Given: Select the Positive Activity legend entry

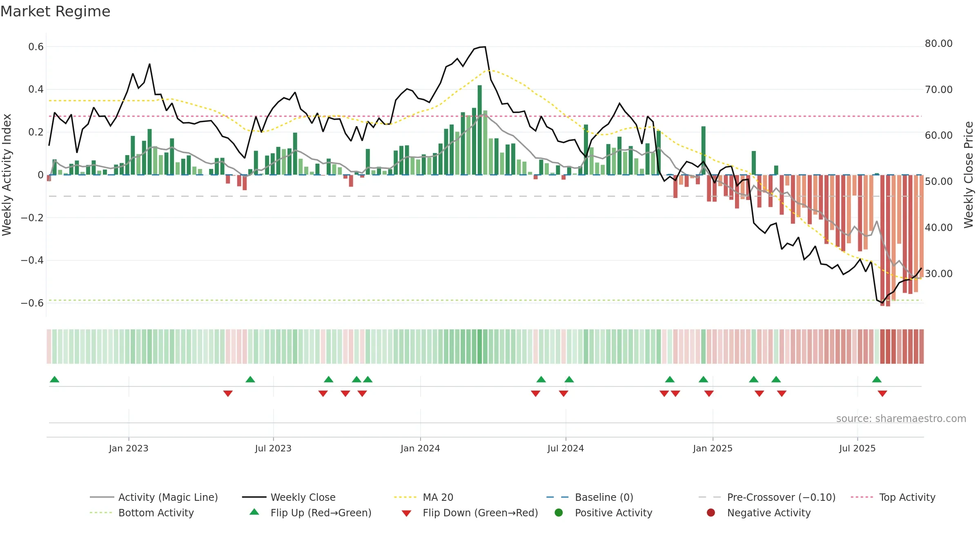Looking at the screenshot, I should [x=604, y=513].
